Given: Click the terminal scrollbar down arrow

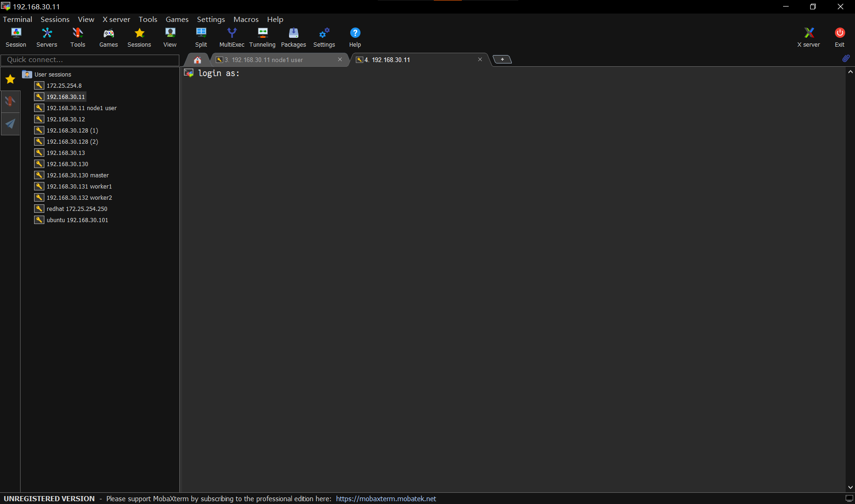Looking at the screenshot, I should (x=850, y=487).
